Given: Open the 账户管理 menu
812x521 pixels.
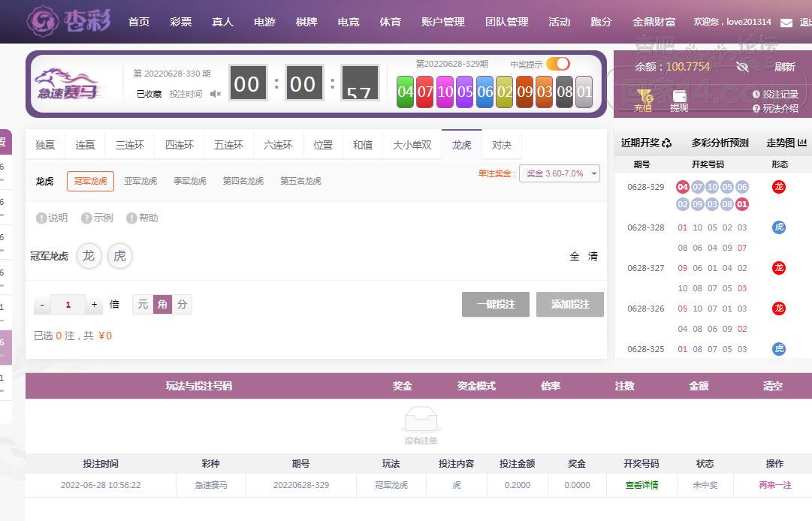Looking at the screenshot, I should [x=443, y=22].
